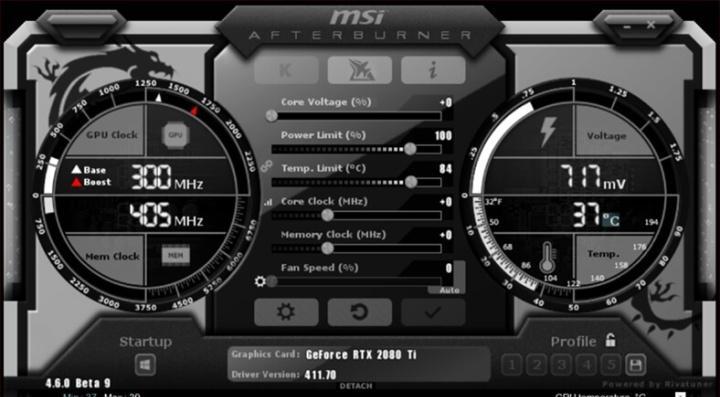
Task: Reset settings with circular arrow button
Action: [360, 313]
